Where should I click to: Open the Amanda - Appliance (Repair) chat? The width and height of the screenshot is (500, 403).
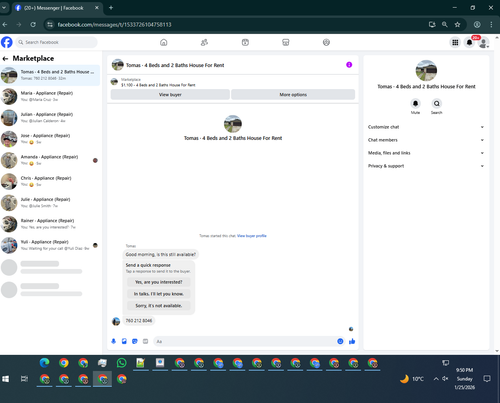coord(50,160)
